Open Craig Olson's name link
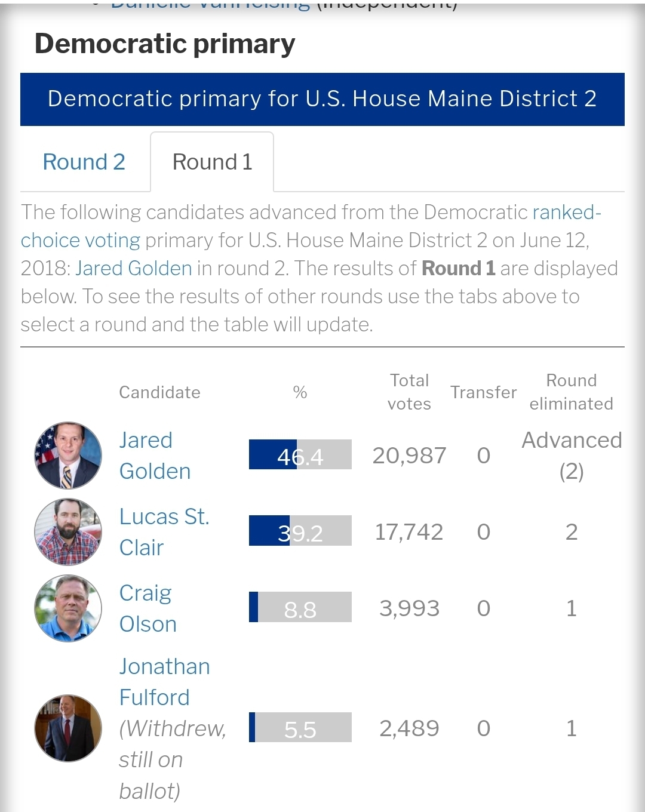The height and width of the screenshot is (812, 645). [x=148, y=608]
